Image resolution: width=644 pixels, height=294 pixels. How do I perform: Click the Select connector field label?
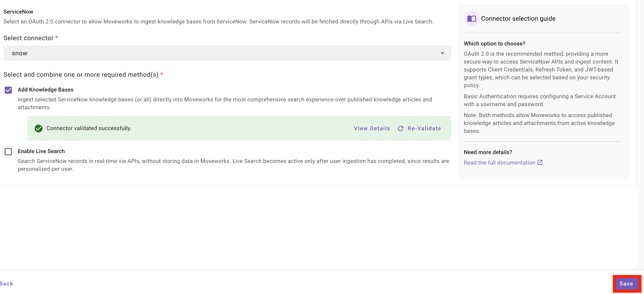pos(29,38)
